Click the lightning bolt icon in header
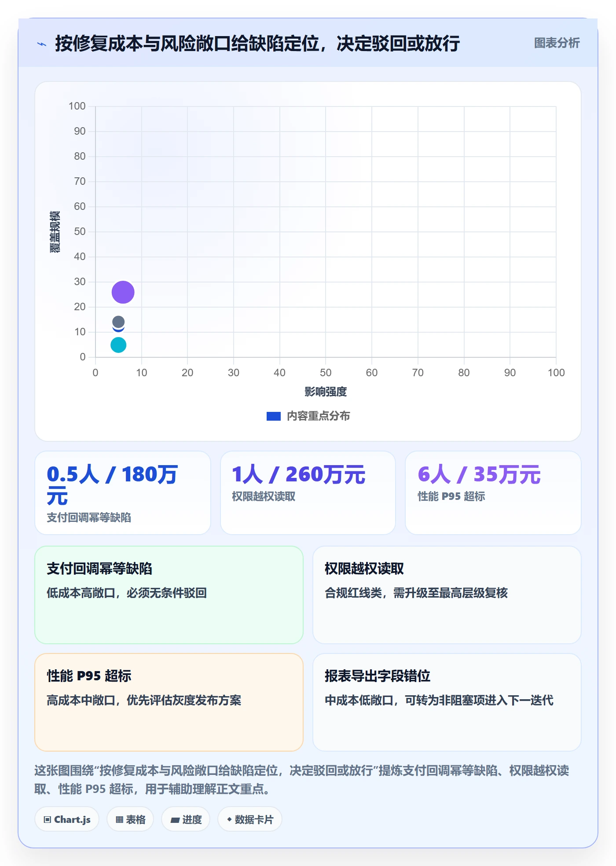 42,44
